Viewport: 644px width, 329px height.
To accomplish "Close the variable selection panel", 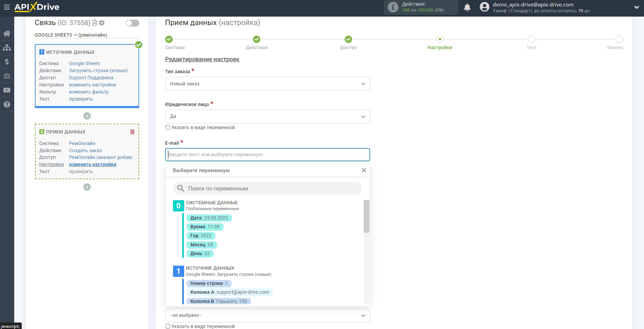I will pos(364,170).
